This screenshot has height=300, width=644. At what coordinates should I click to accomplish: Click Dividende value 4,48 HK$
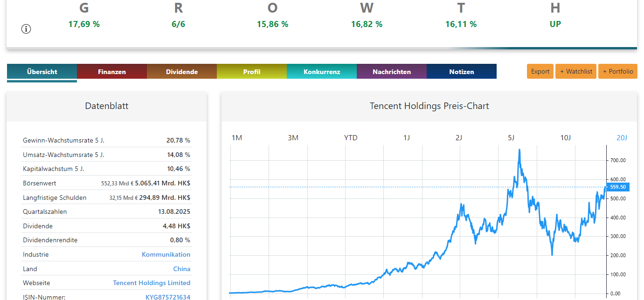tap(177, 226)
